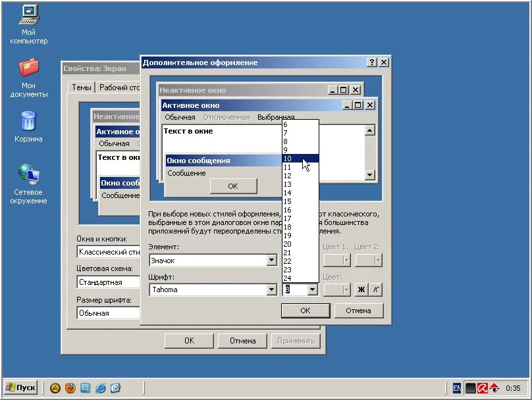Open the font Цвет color dropdown

click(336, 289)
